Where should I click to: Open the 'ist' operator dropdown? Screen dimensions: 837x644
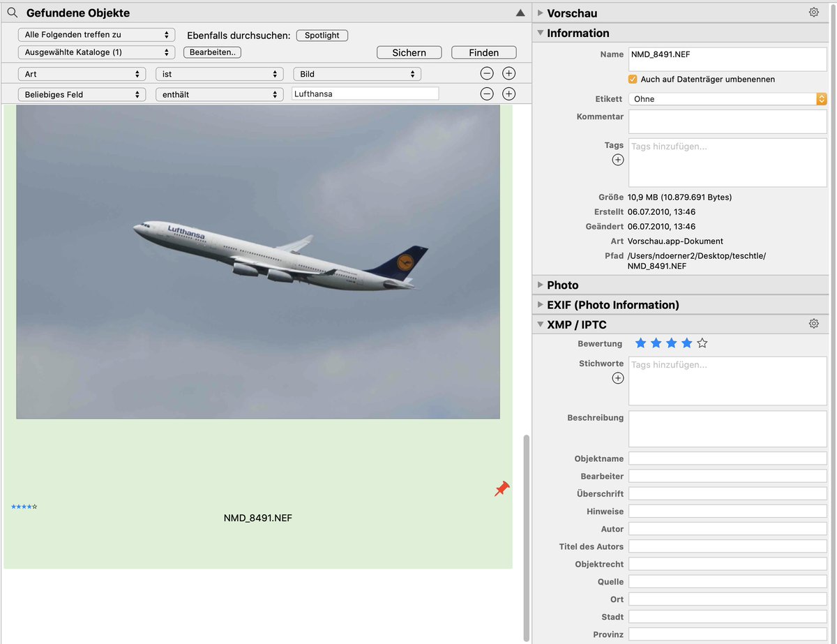[x=219, y=74]
